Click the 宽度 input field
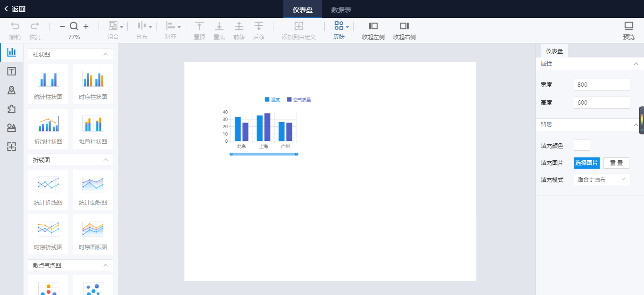 602,85
